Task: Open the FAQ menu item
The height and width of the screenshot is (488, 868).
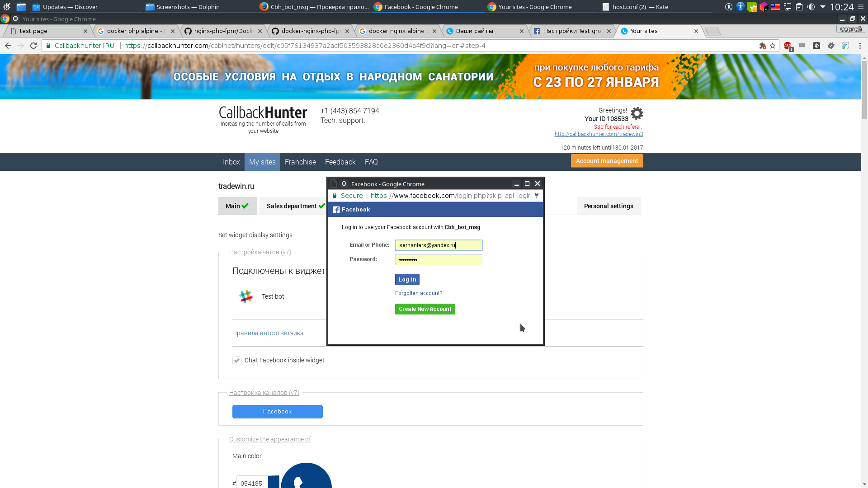Action: 371,162
